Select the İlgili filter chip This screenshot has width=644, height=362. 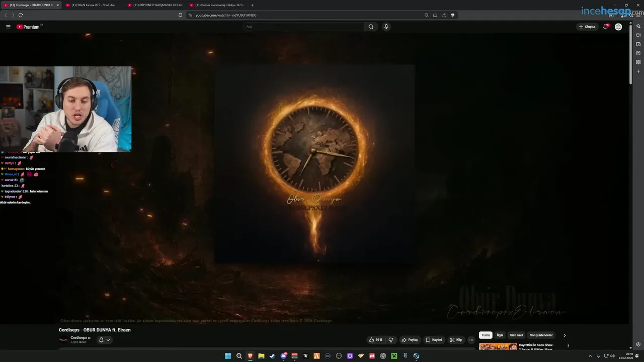pos(500,335)
